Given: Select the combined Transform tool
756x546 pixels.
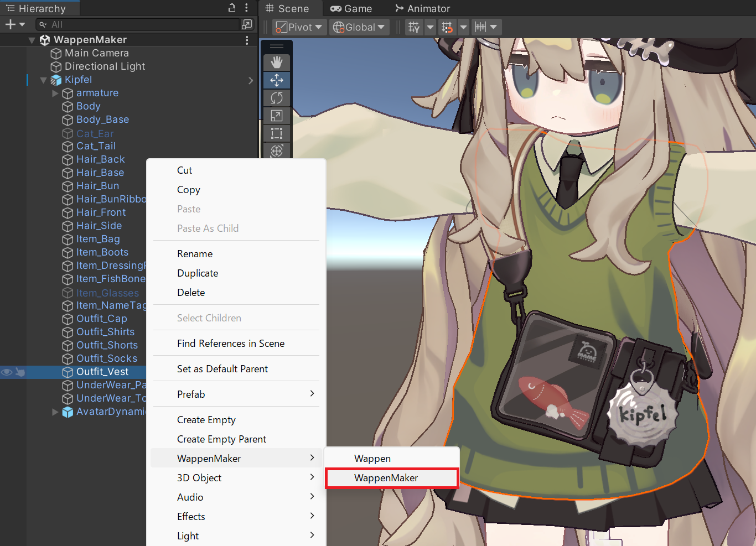Looking at the screenshot, I should coord(277,150).
